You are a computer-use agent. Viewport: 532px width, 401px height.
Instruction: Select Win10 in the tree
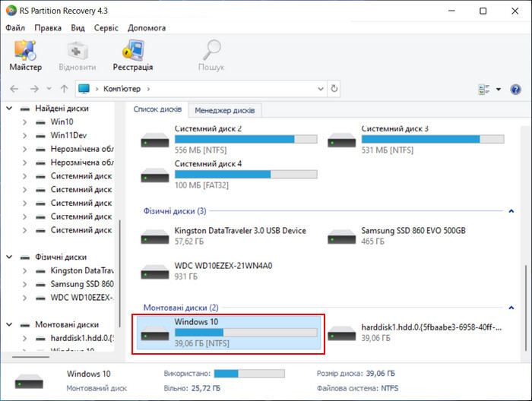point(62,122)
